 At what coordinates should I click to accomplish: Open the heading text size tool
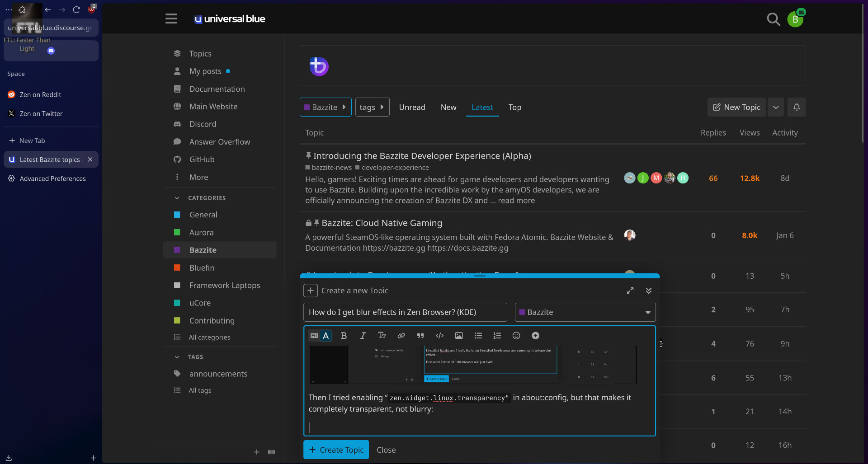click(382, 335)
